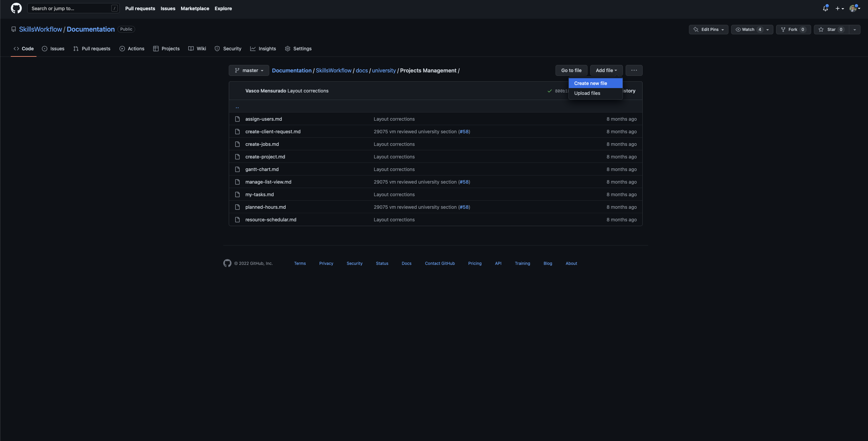Choose Upload files from menu

click(x=587, y=93)
